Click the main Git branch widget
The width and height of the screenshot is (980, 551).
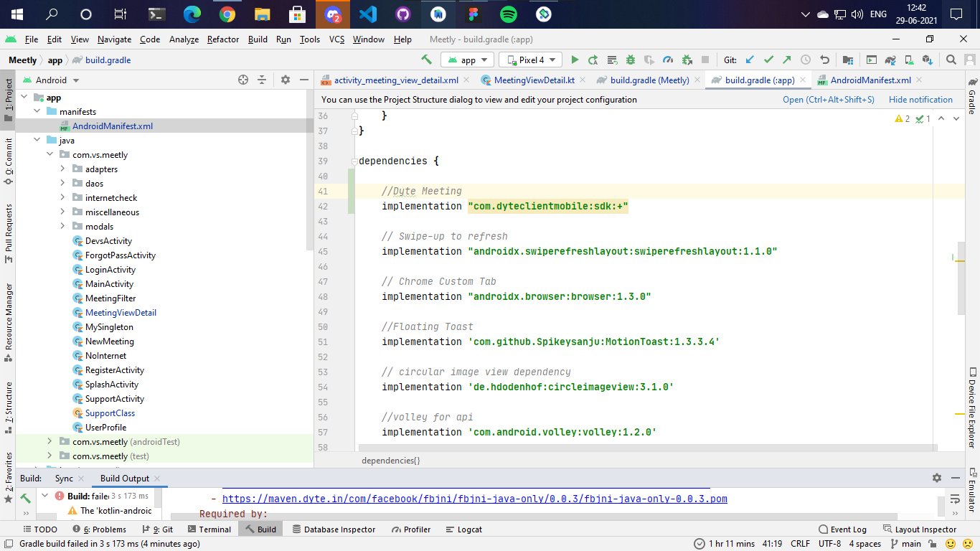905,544
